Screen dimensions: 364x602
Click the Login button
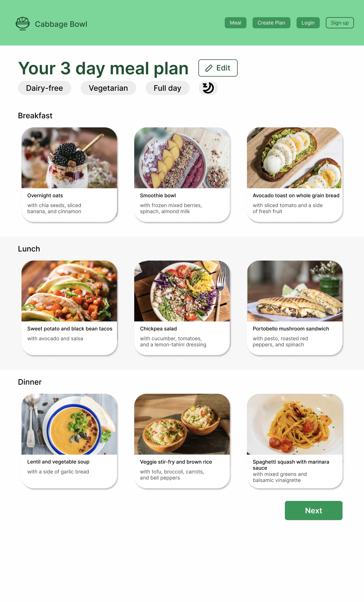pos(308,23)
